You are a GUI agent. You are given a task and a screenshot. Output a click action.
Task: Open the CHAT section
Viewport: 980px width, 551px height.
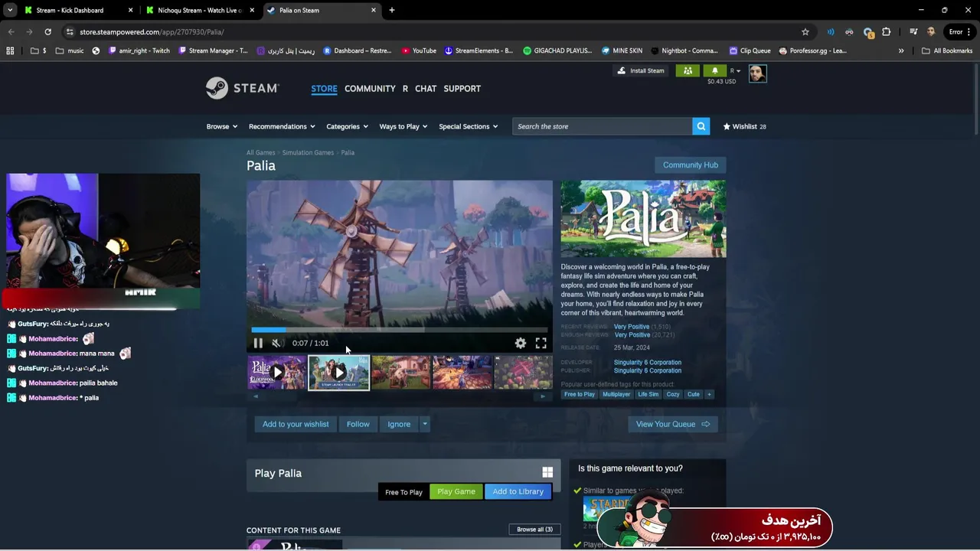[426, 89]
